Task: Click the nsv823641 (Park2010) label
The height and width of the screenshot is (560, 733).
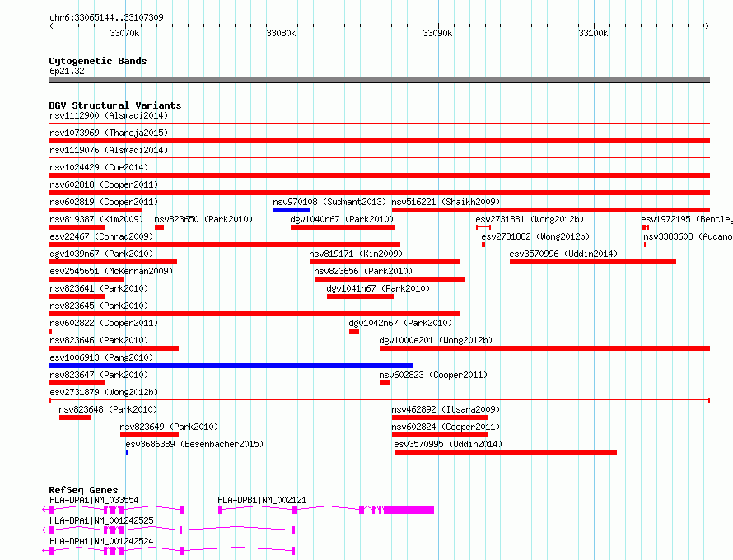Action: [x=99, y=288]
